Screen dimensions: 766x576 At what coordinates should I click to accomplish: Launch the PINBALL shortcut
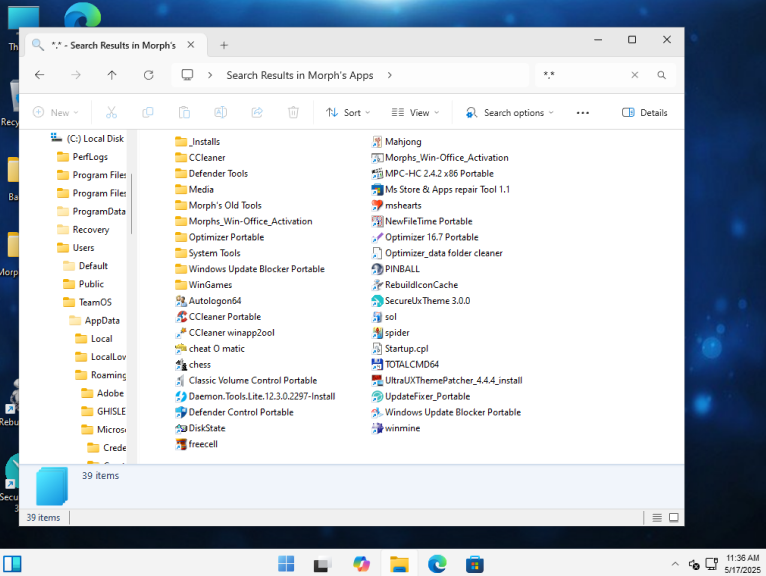395,269
